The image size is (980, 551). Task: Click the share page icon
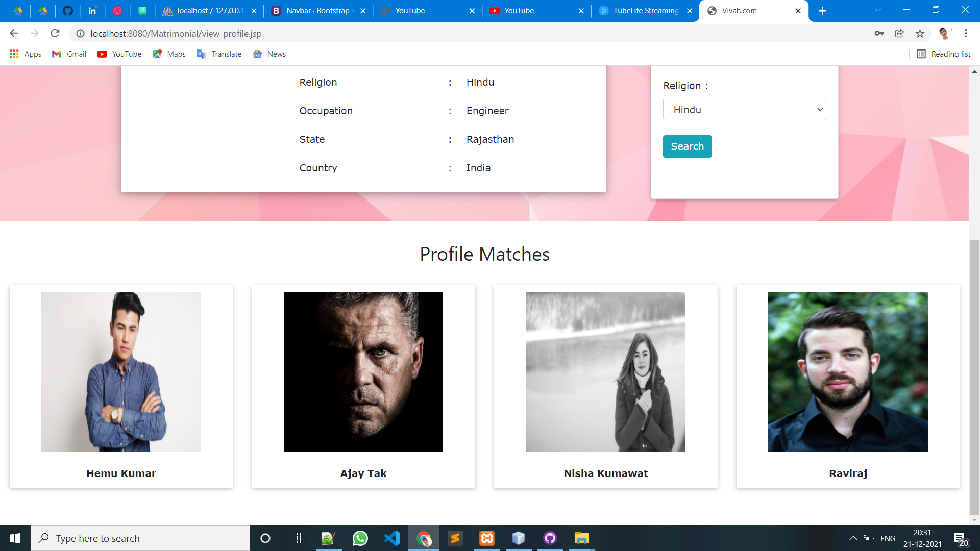tap(899, 34)
